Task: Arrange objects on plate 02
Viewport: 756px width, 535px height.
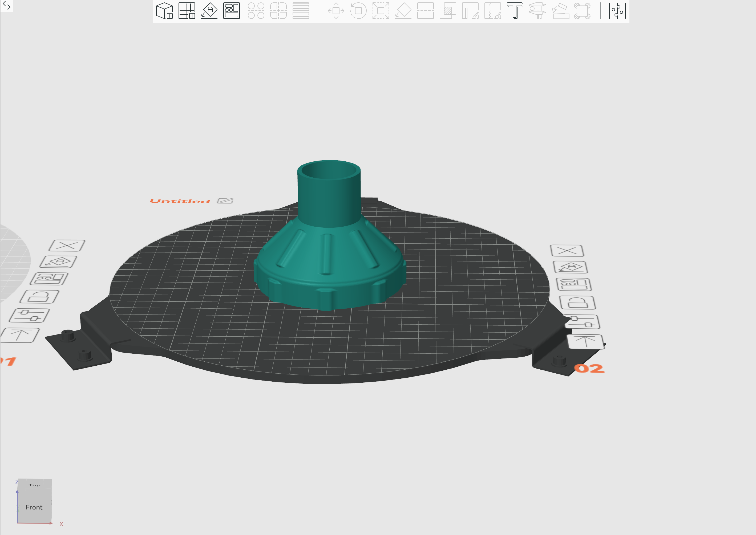Action: [x=574, y=285]
